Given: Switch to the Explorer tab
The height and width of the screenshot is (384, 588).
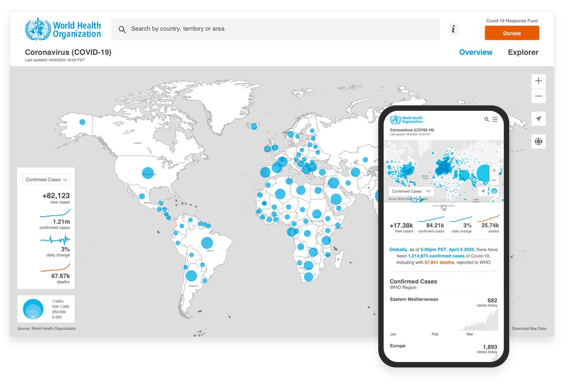Looking at the screenshot, I should [x=523, y=52].
